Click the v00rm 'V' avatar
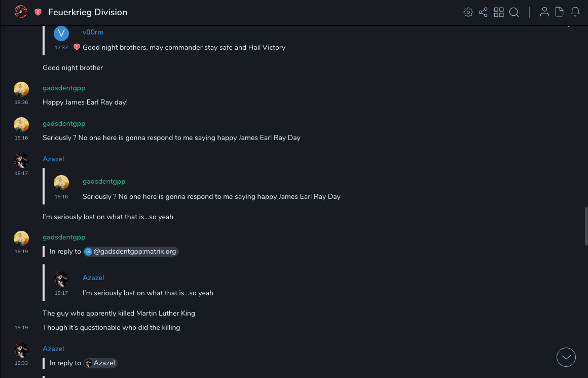This screenshot has height=378, width=588. [x=61, y=33]
